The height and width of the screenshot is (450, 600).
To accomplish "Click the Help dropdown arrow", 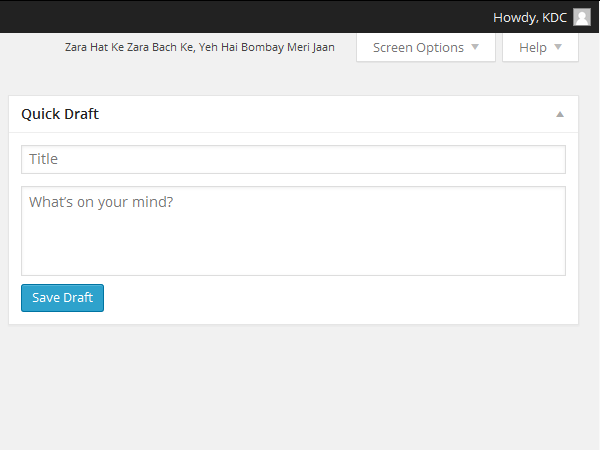I will 558,47.
